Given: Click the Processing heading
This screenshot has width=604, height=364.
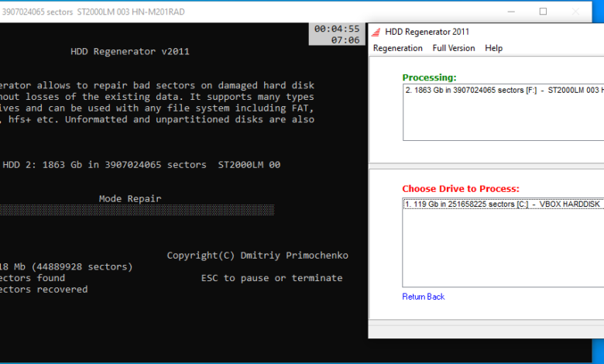Looking at the screenshot, I should pos(429,77).
